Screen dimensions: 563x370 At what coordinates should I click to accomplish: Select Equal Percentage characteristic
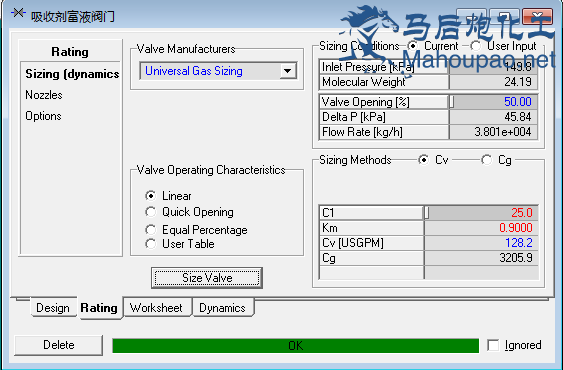pos(151,230)
